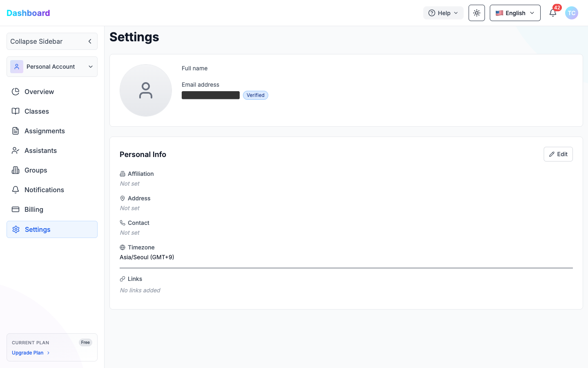The height and width of the screenshot is (368, 588).
Task: Open the Help dropdown menu
Action: [x=443, y=13]
